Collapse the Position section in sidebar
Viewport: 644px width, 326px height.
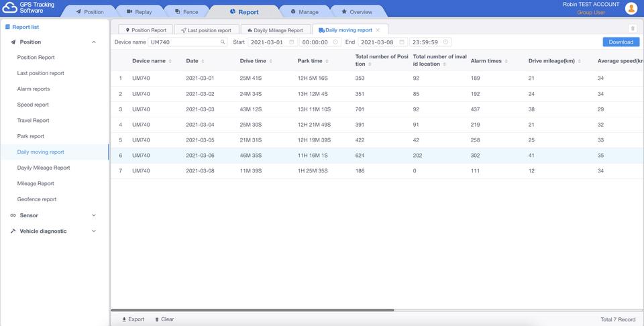94,42
